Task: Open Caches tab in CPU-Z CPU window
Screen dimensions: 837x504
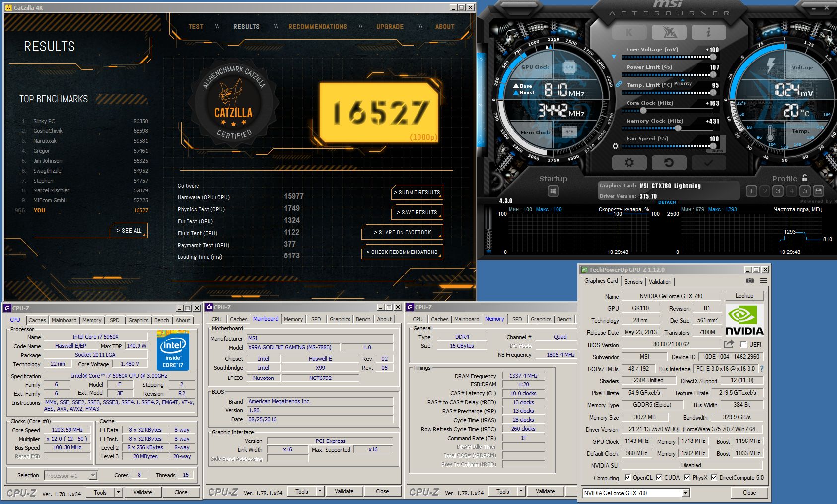Action: click(x=37, y=320)
